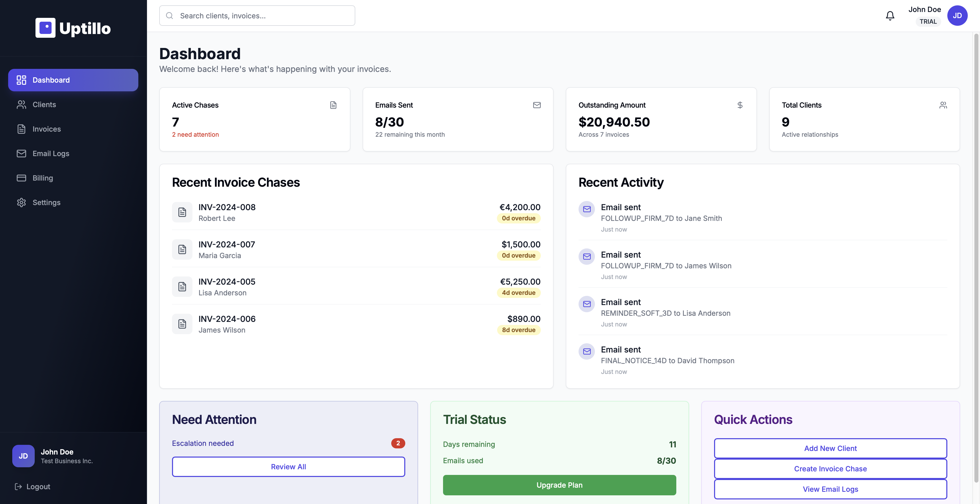The image size is (980, 504).
Task: Click the JD avatar in sidebar footer
Action: (x=23, y=456)
